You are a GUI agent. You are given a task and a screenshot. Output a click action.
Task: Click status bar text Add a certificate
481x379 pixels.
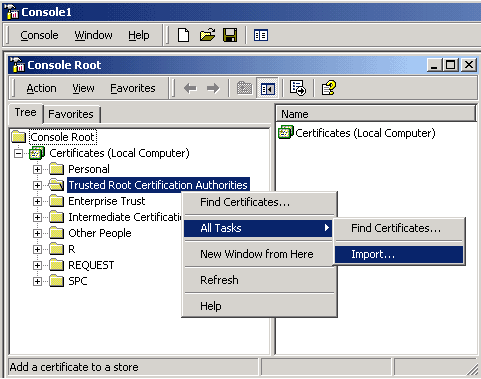coord(74,367)
